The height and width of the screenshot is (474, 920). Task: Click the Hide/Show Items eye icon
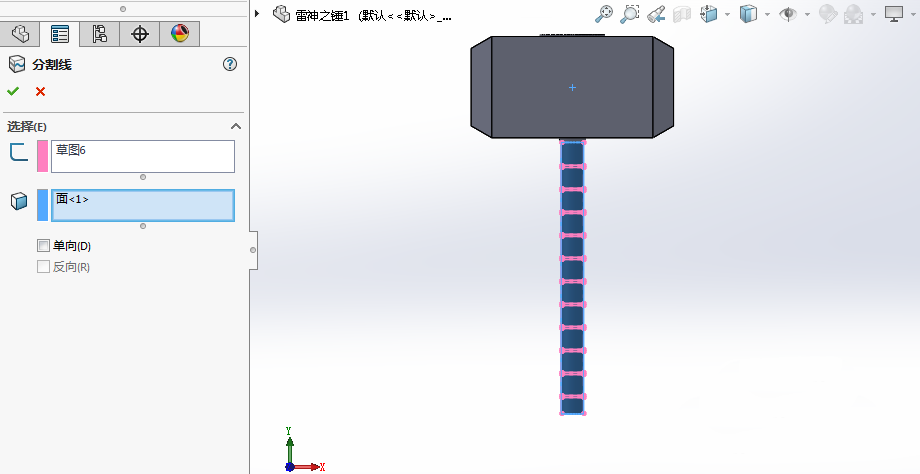(x=788, y=13)
